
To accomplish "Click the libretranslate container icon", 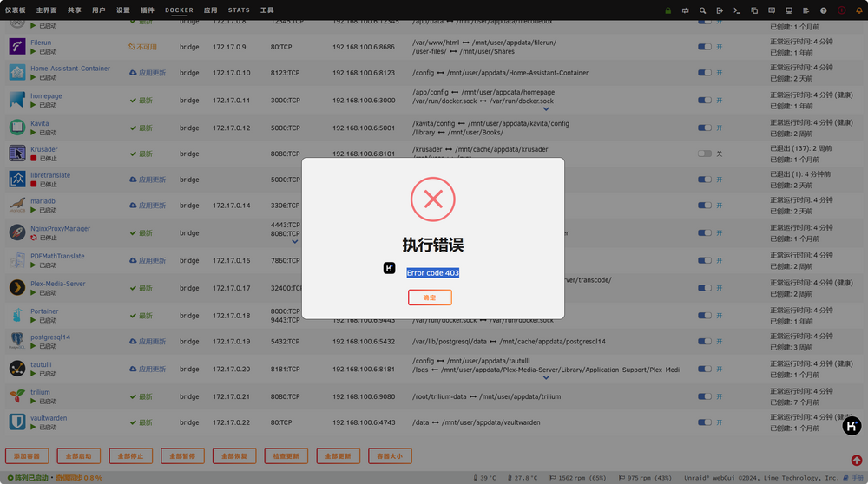I will (x=17, y=180).
